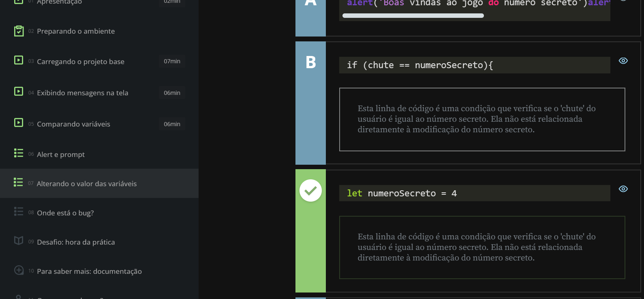This screenshot has width=644, height=299.
Task: Click the play icon for Carregando o projeto base
Action: click(19, 60)
